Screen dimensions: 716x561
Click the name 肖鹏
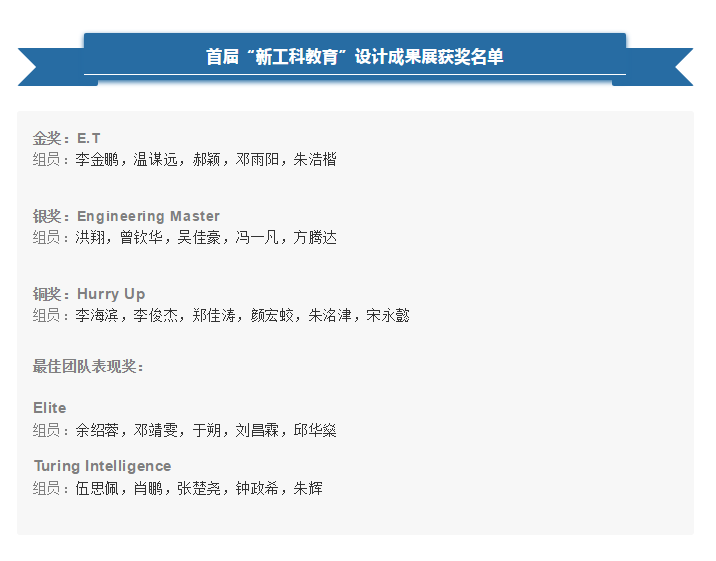coord(148,488)
